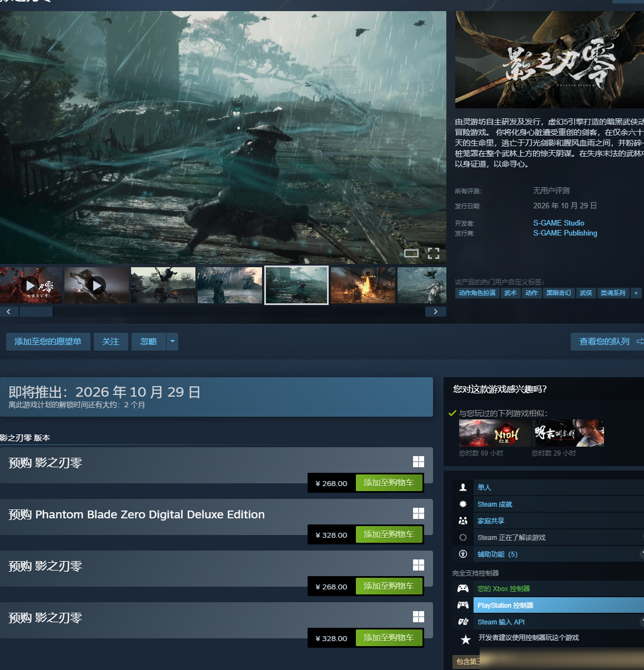
Task: Click 查看您的队列 button
Action: tap(607, 342)
